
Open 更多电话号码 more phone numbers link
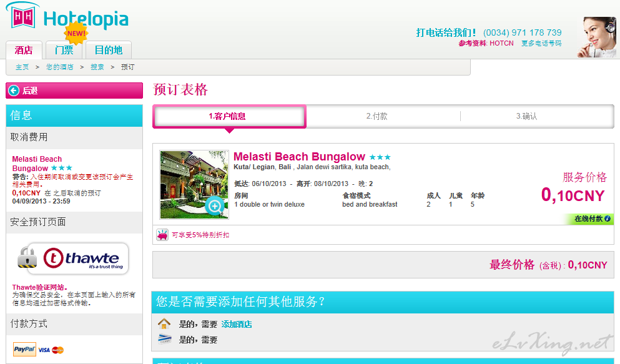(x=541, y=44)
